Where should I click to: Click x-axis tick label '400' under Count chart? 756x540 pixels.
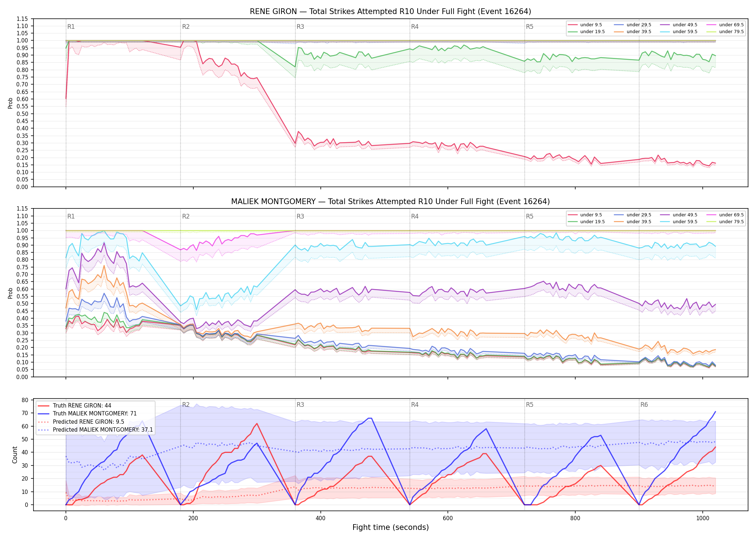click(x=320, y=518)
